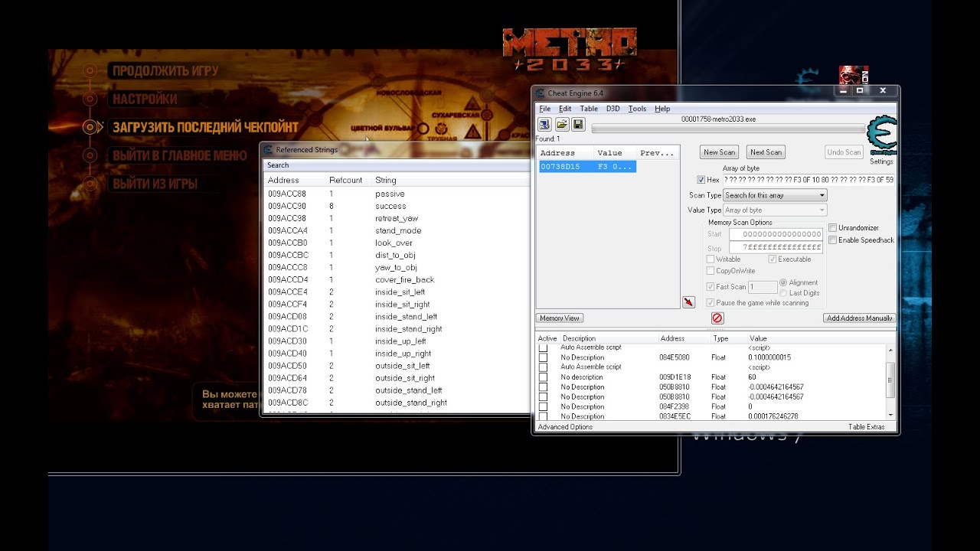The height and width of the screenshot is (551, 980).
Task: Click the Metro desktop shortcut icon
Action: [x=853, y=77]
